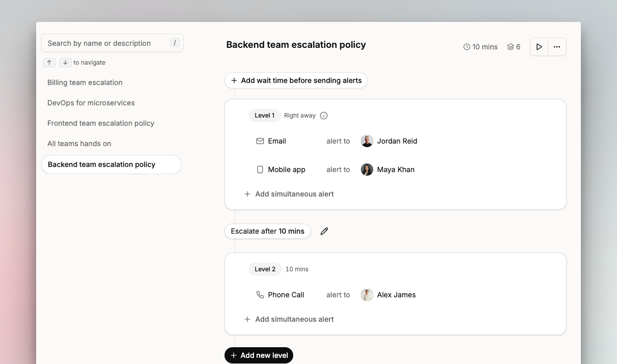Click the Level 2 badge
The image size is (617, 364).
pos(265,269)
